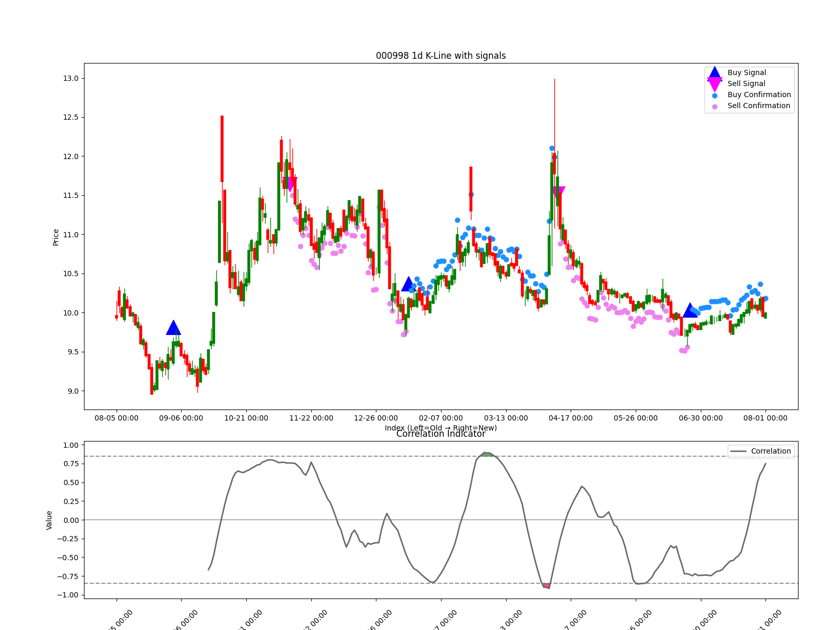Click the 0.50 correlation tick label
This screenshot has width=840, height=630.
click(x=71, y=483)
